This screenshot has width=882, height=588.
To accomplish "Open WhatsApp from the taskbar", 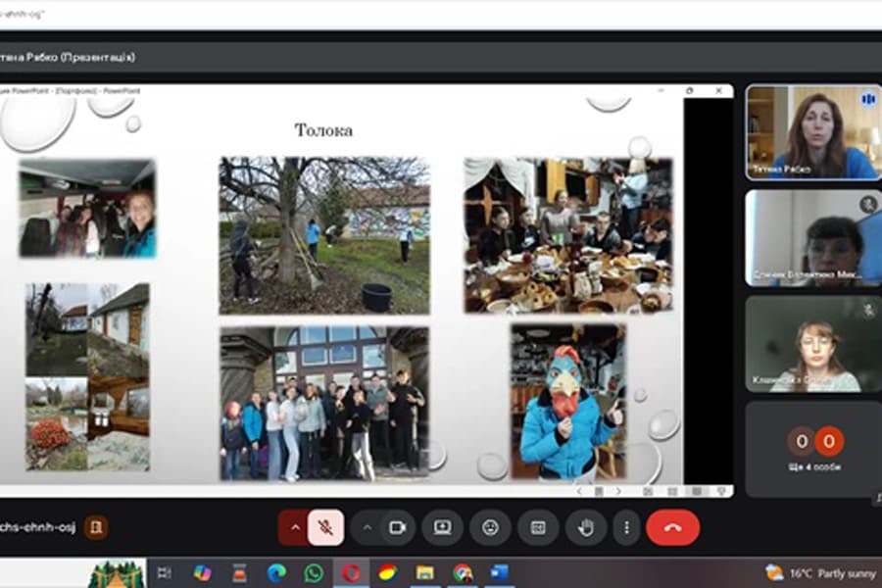I will [x=314, y=572].
